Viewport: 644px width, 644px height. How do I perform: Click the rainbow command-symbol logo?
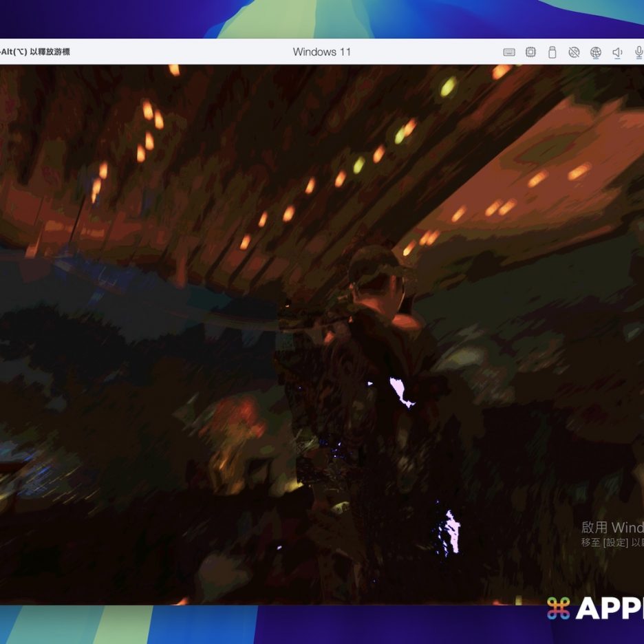[x=559, y=608]
